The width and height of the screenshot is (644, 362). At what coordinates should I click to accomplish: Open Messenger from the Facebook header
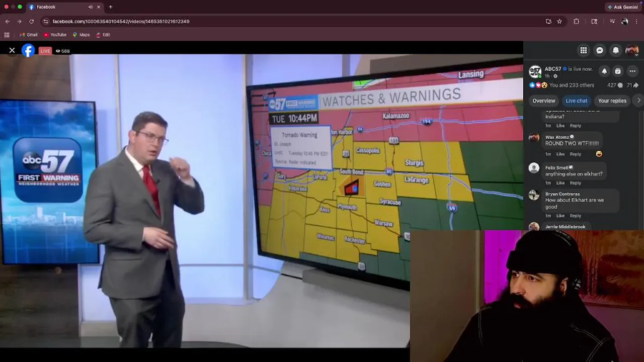click(x=600, y=50)
